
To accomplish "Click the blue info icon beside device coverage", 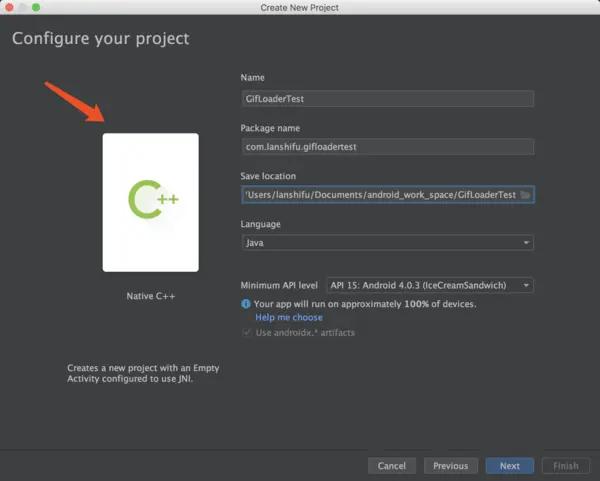I will pyautogui.click(x=246, y=304).
